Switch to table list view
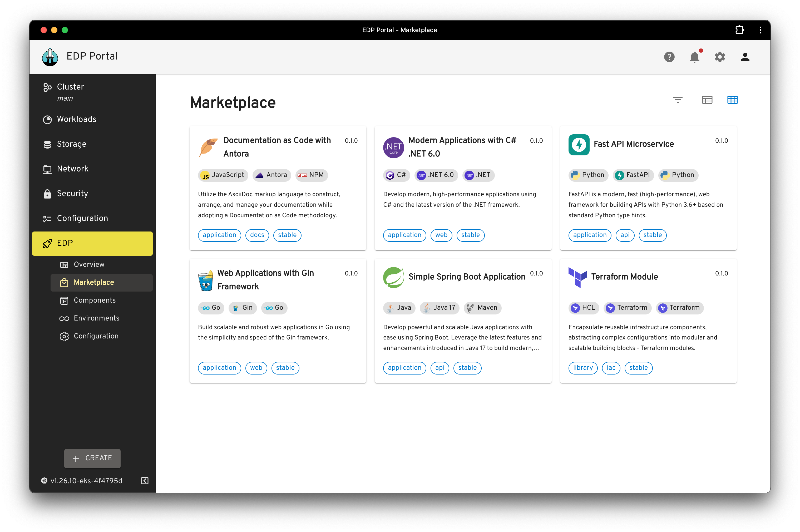The height and width of the screenshot is (532, 800). [707, 100]
